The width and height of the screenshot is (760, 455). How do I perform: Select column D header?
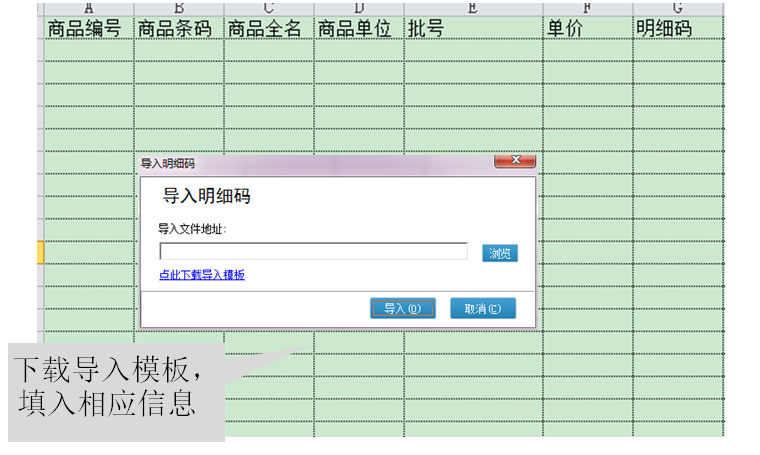point(358,9)
